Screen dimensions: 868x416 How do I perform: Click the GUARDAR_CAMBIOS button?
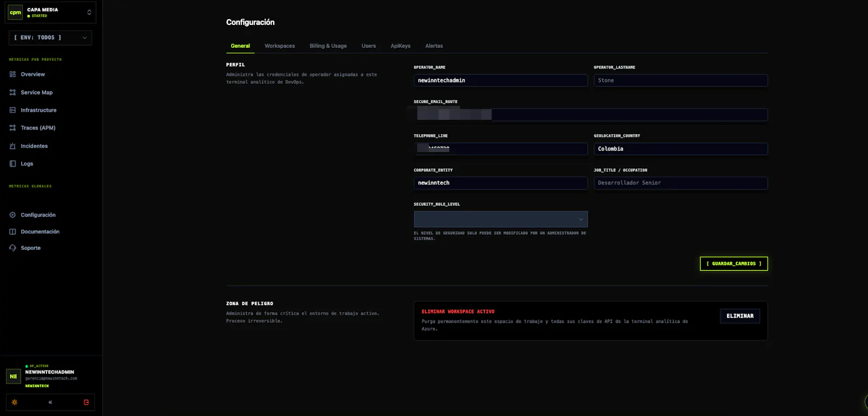point(734,264)
